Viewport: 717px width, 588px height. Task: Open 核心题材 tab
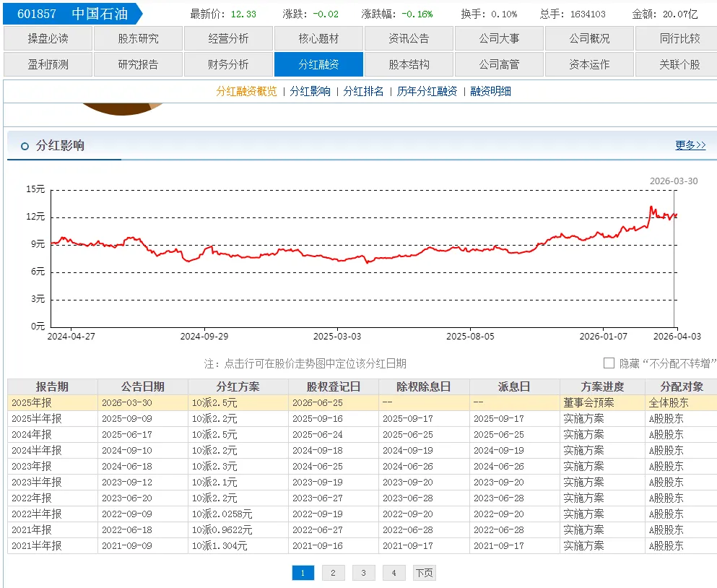(x=318, y=38)
